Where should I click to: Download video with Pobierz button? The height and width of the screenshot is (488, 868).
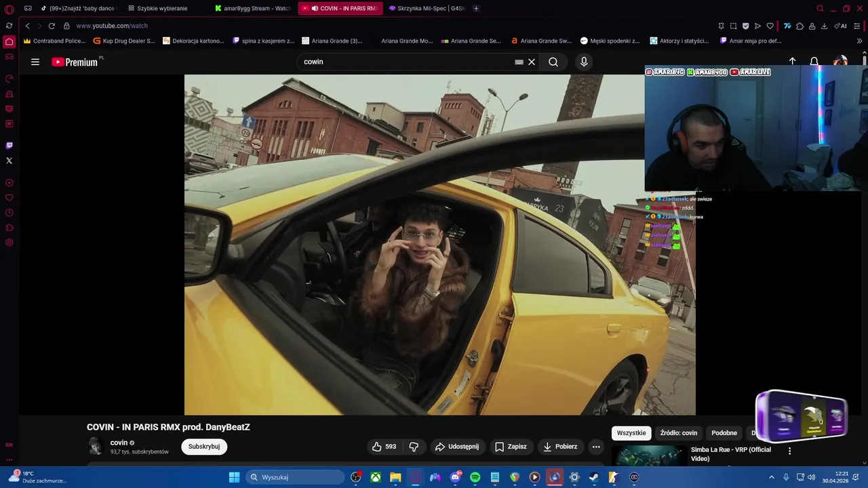click(x=560, y=447)
